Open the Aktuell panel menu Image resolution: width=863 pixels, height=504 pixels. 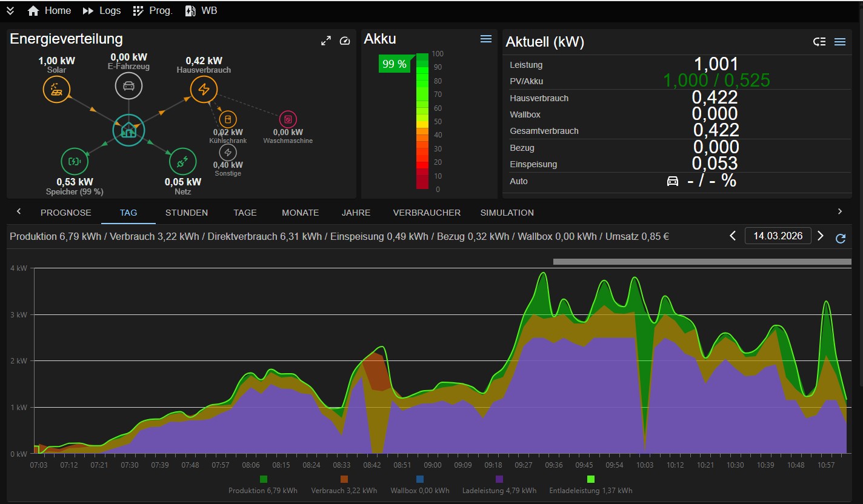click(840, 42)
